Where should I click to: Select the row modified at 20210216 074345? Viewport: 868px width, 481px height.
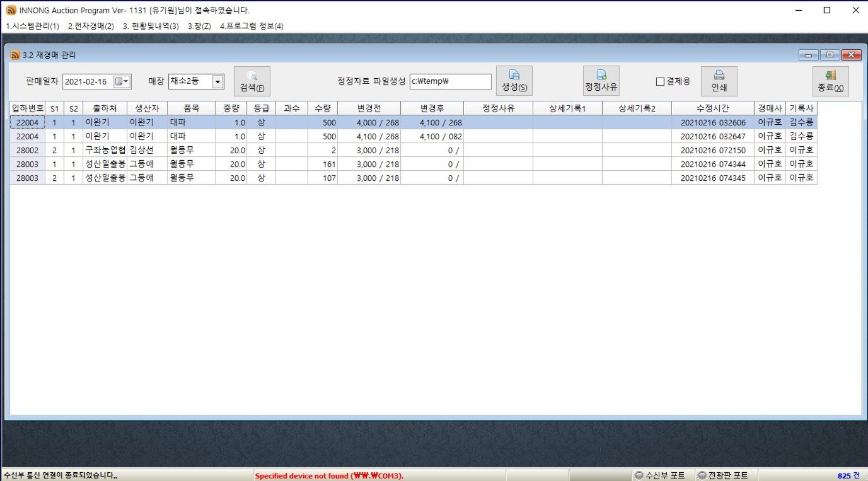712,178
